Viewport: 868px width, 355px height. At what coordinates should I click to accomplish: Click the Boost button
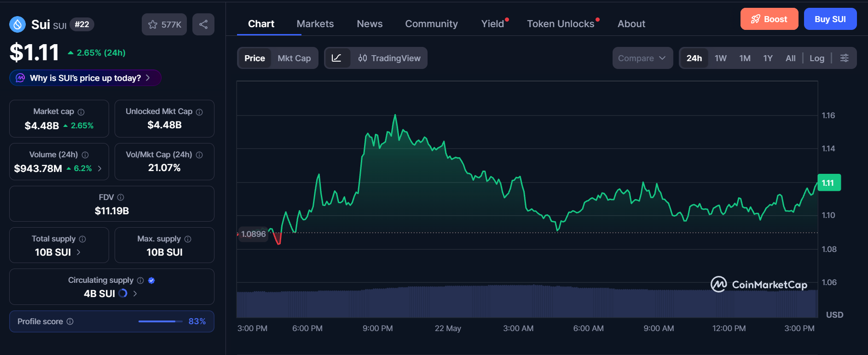point(769,19)
